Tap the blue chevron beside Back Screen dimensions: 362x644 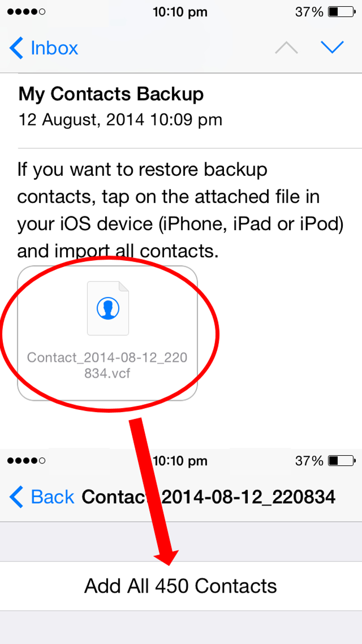pos(16,497)
